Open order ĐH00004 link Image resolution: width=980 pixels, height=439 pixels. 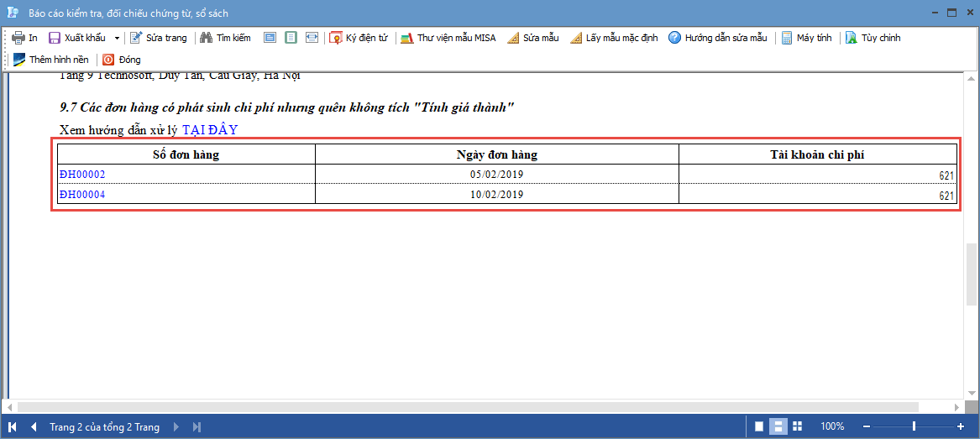(82, 194)
